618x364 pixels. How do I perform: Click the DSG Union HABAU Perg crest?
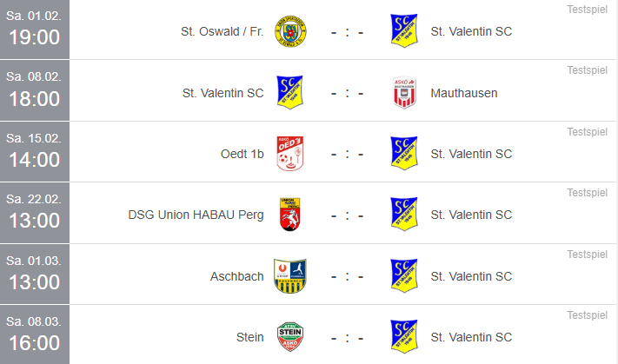(290, 215)
